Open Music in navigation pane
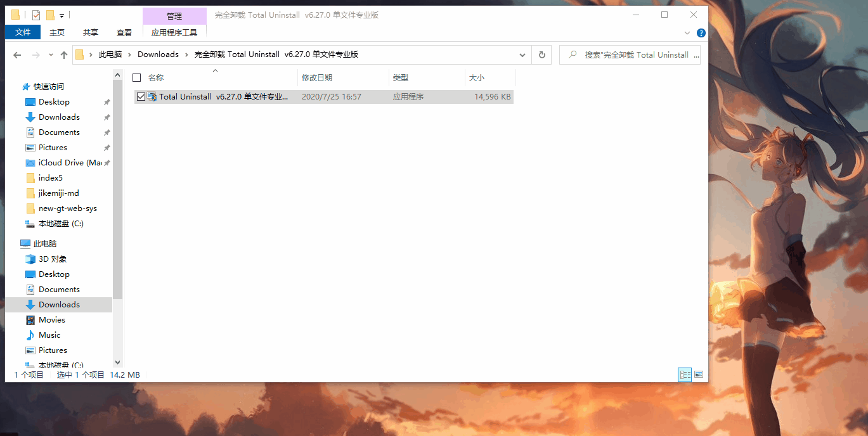This screenshot has width=868, height=436. [x=49, y=335]
